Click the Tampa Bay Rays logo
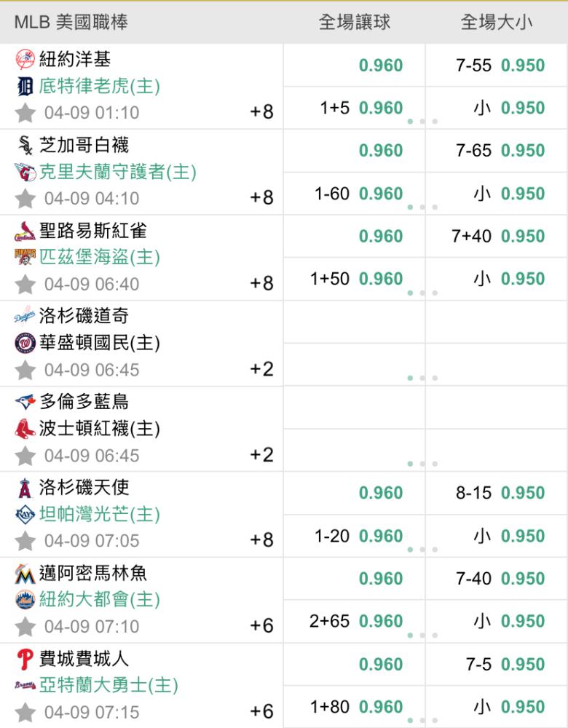This screenshot has width=568, height=728. tap(24, 515)
